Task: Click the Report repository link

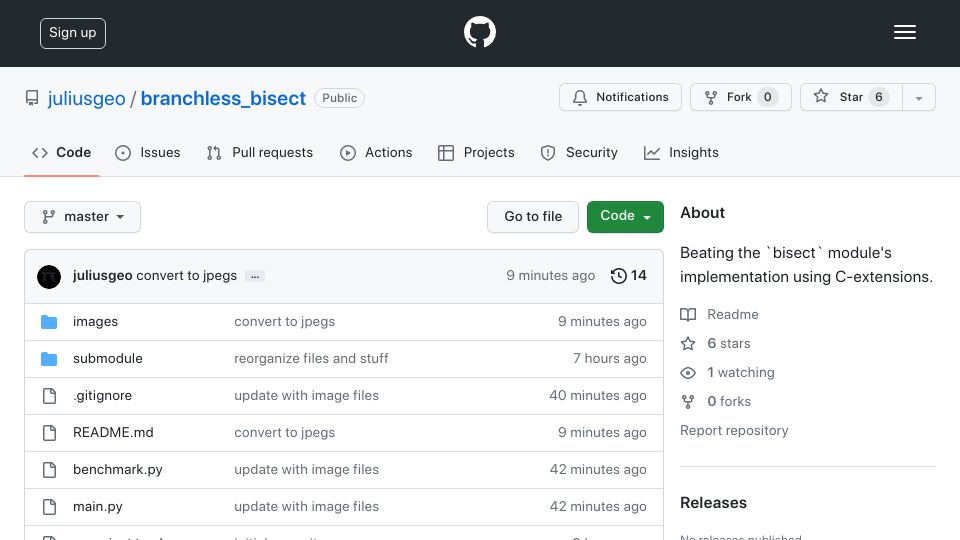Action: [x=734, y=430]
